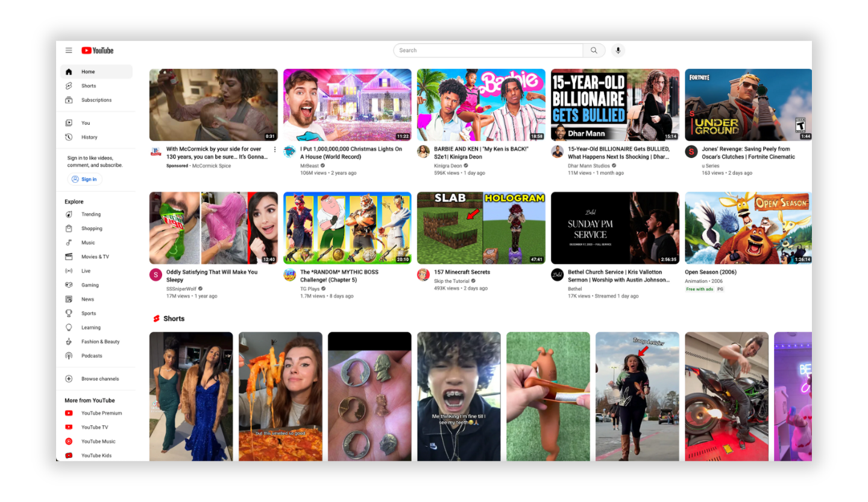Click the Sign in button

pos(84,179)
